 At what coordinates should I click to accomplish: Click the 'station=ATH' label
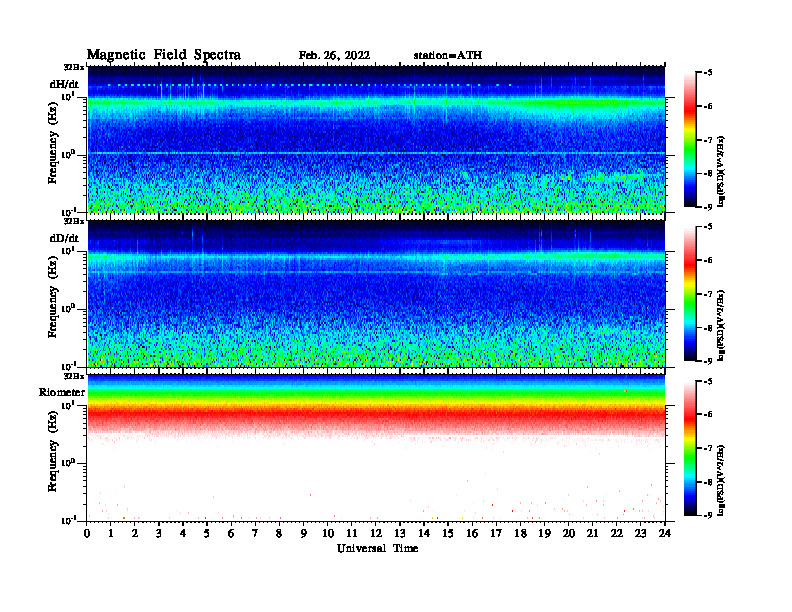448,56
